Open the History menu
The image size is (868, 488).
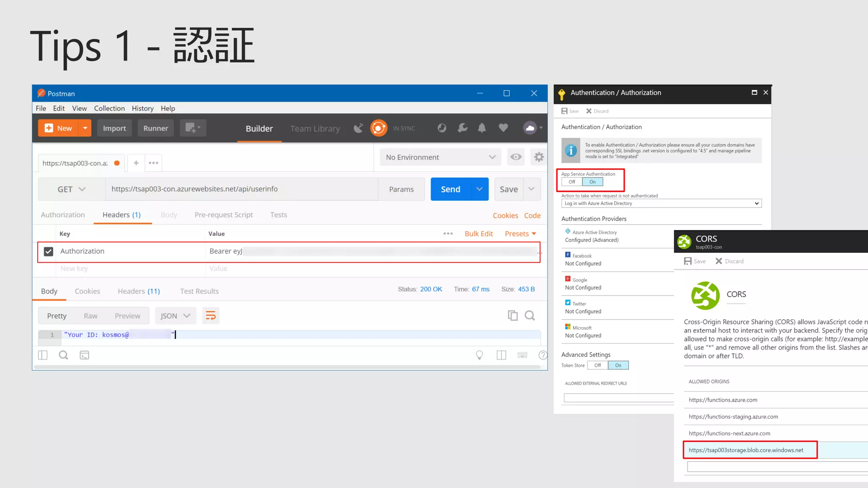click(x=142, y=108)
